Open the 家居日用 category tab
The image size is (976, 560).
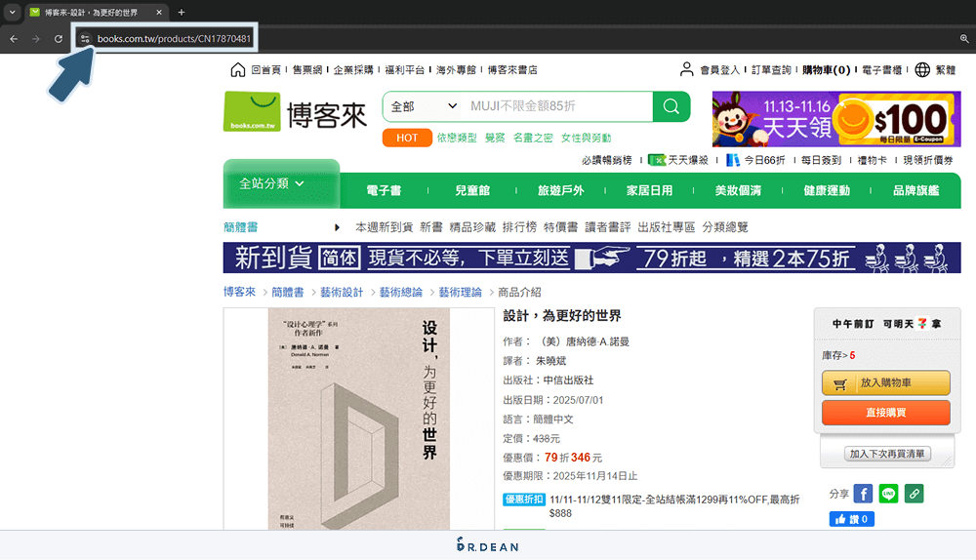(649, 190)
